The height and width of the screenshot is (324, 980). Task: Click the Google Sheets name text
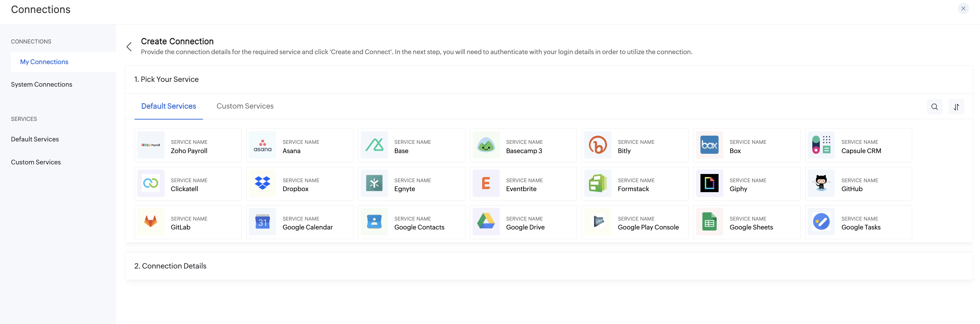coord(751,227)
